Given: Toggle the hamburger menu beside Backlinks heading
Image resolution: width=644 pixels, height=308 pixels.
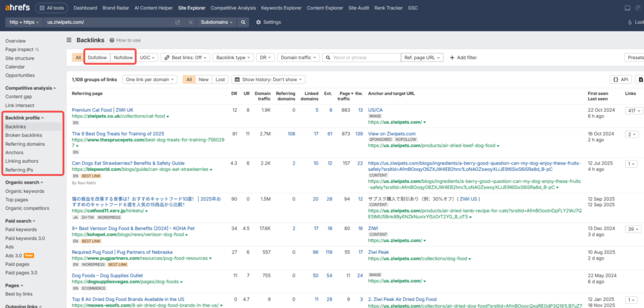Looking at the screenshot, I should pos(69,40).
